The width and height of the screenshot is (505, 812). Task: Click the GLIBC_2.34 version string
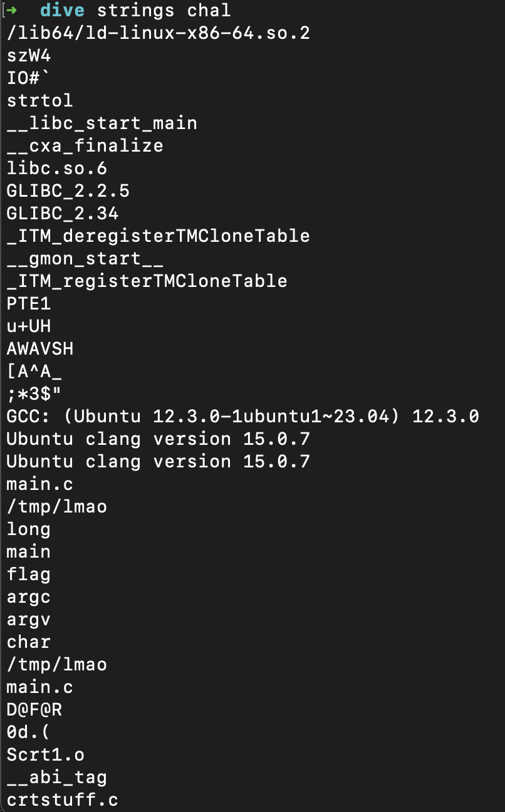pos(62,213)
